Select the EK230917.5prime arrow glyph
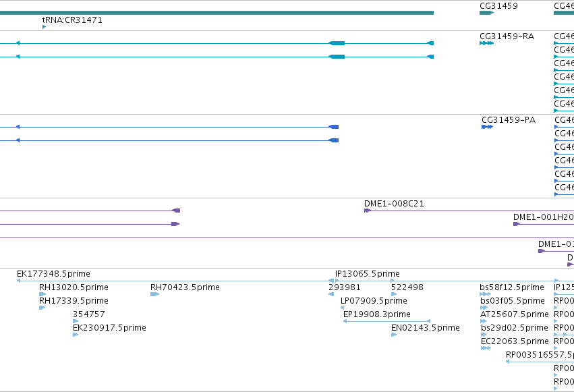The height and width of the screenshot is (392, 574). [76, 335]
